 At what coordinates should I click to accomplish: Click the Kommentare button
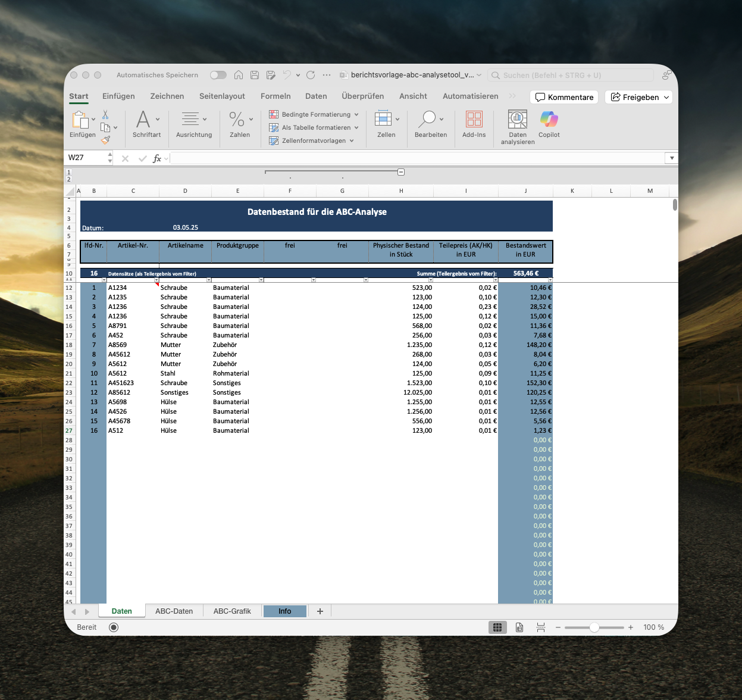coord(565,97)
